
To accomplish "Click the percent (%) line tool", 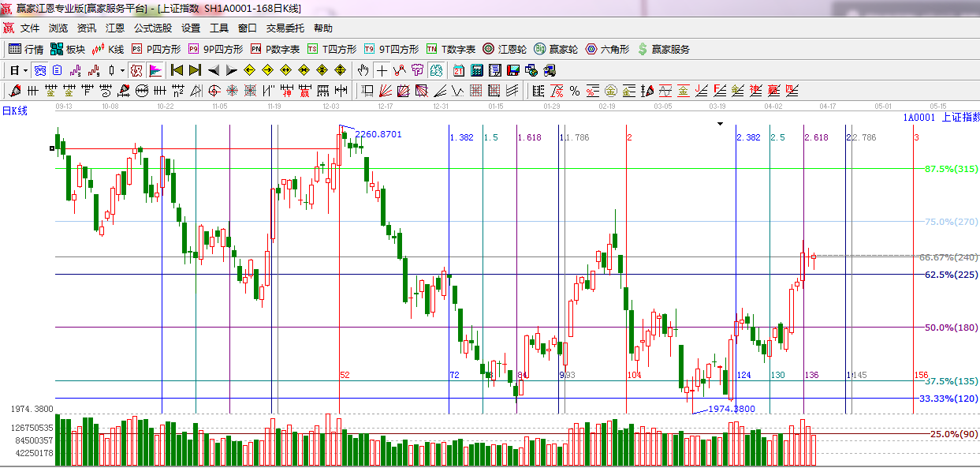I will click(x=574, y=91).
